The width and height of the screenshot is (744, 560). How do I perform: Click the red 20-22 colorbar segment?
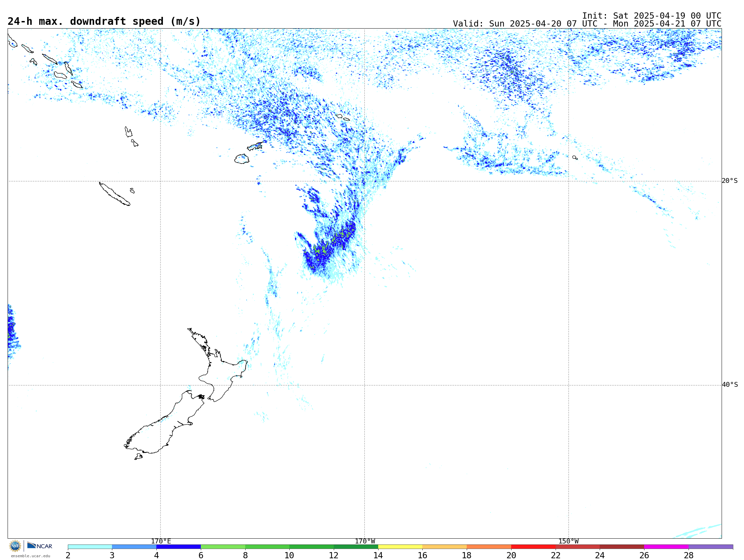point(533,547)
